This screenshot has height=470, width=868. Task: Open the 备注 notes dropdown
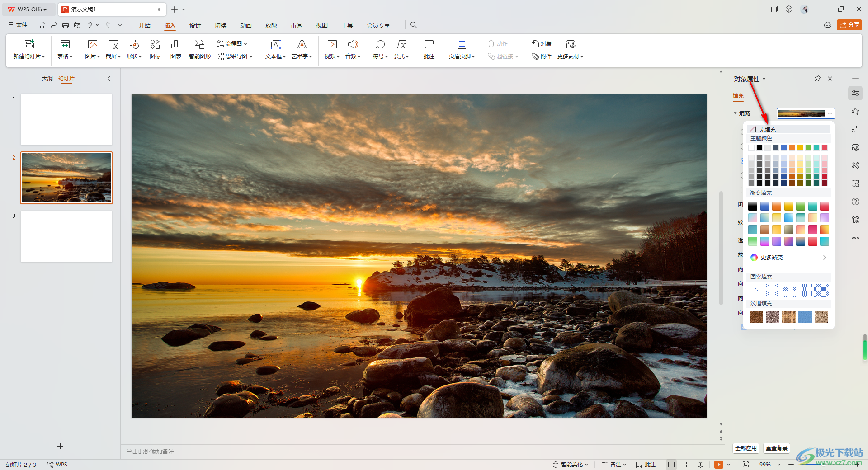coord(614,465)
